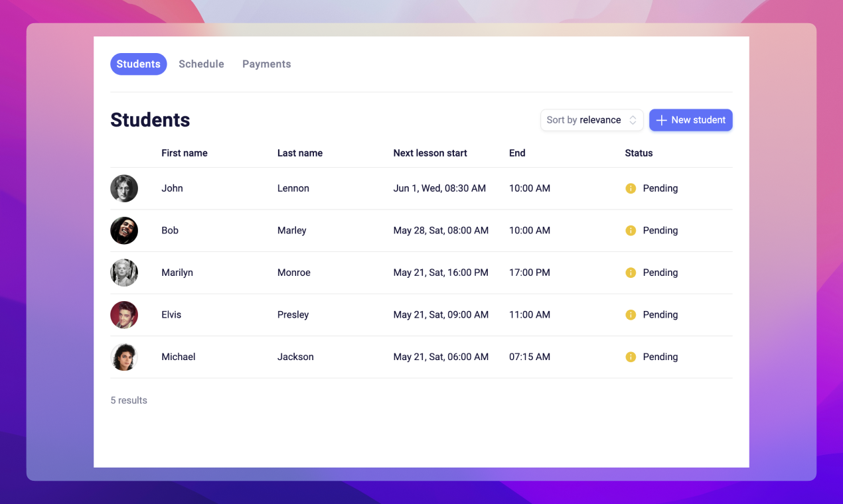Click Michael Jackson's avatar photo
843x504 pixels.
tap(124, 357)
